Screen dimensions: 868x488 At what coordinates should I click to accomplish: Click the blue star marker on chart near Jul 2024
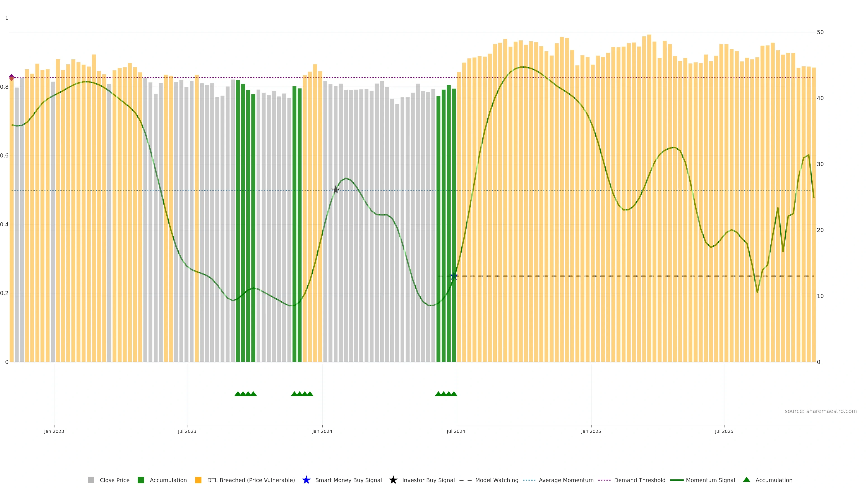(x=454, y=276)
